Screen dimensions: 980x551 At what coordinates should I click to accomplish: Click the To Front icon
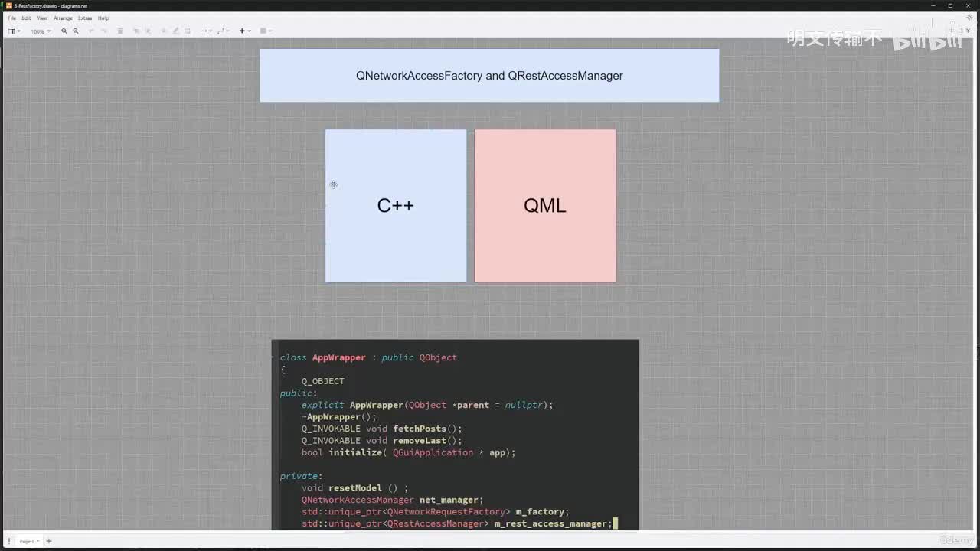[x=136, y=31]
